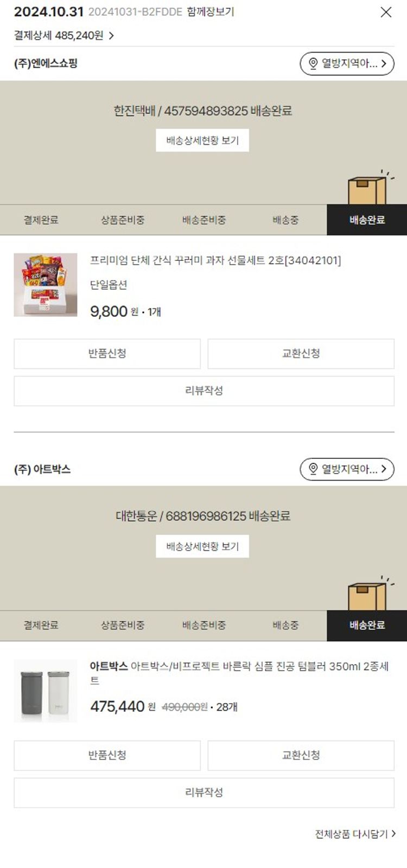407x868 pixels.
Task: Select 배송완료 step in first order
Action: click(367, 220)
